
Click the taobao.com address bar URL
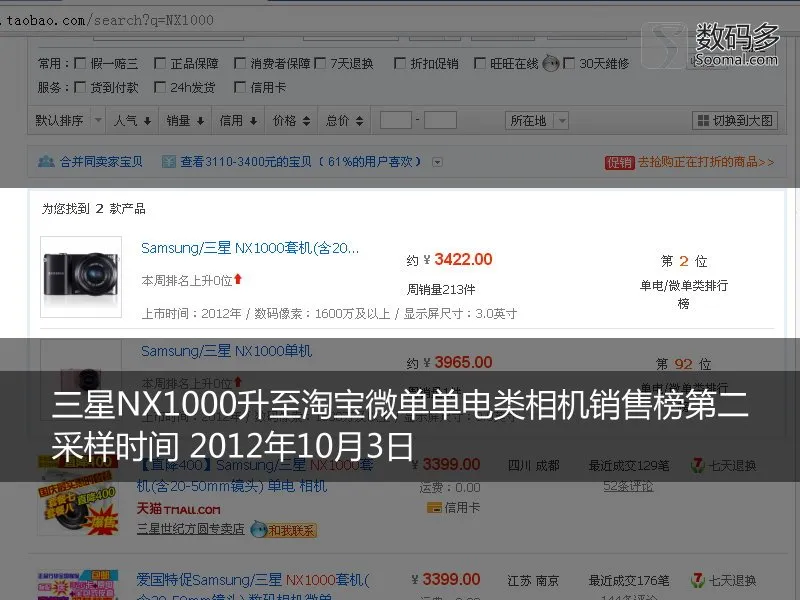coord(107,20)
